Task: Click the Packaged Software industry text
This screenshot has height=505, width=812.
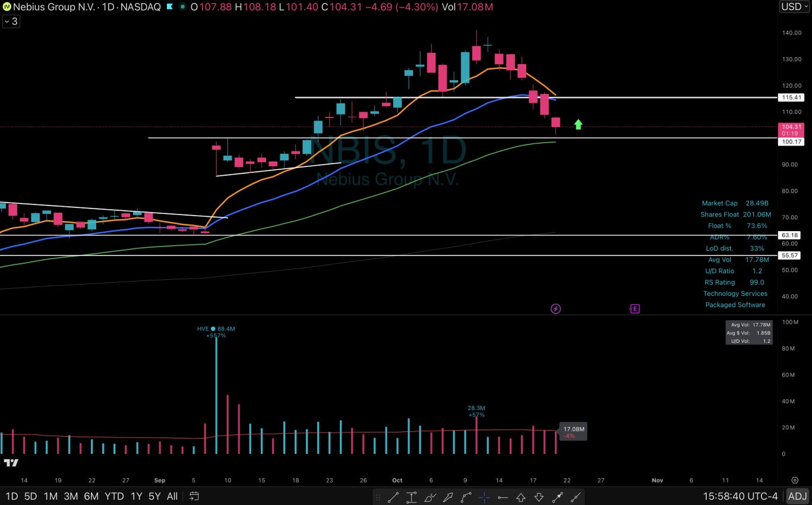Action: click(735, 305)
